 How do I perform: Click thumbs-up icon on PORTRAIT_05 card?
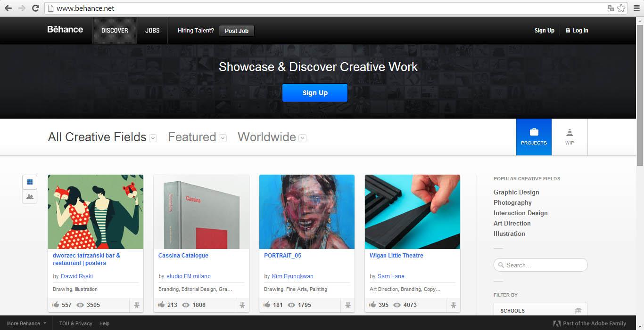267,305
